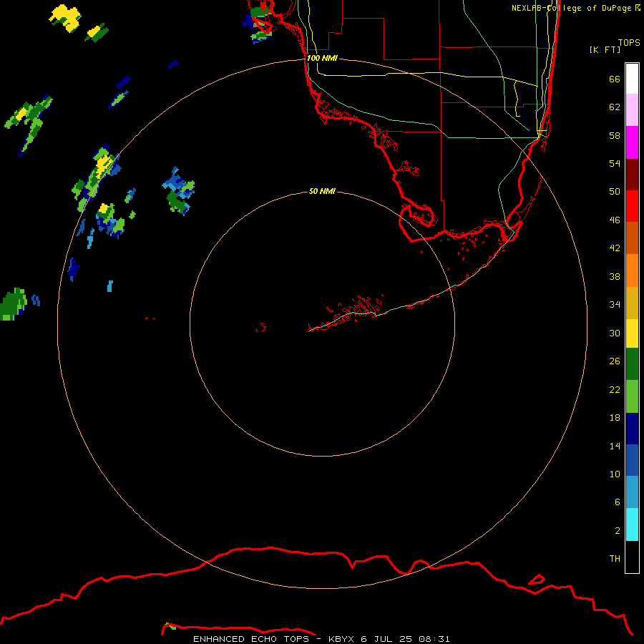The width and height of the screenshot is (644, 644).
Task: Click the "[K FT]" units label
Action: pos(605,49)
